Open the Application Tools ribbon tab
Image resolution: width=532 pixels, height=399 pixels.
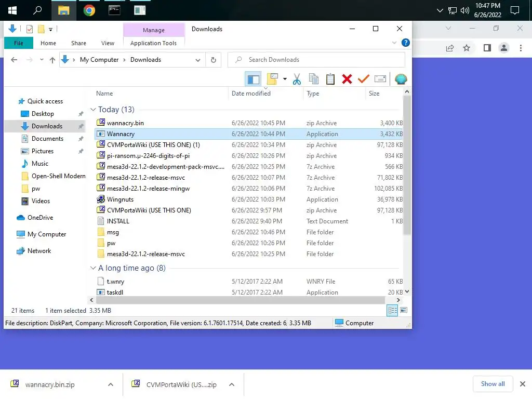(x=153, y=43)
